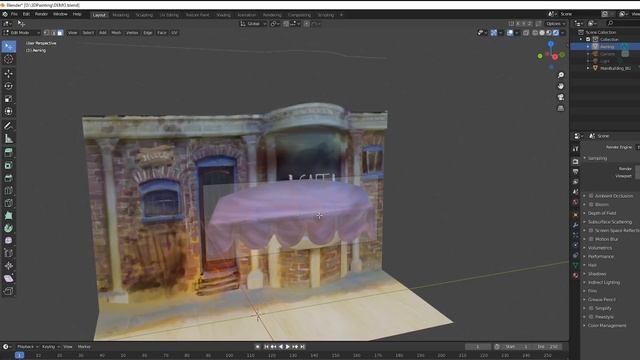Switch to the Modeling workspace tab
Screen dimensions: 640x360
point(120,15)
